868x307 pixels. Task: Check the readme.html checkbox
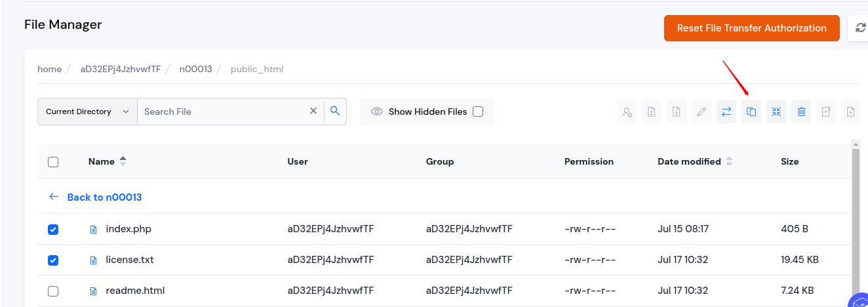pyautogui.click(x=53, y=291)
